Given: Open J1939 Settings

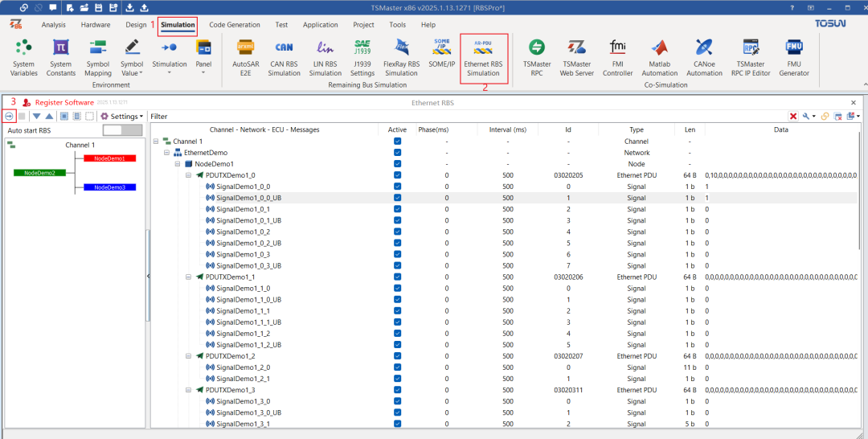Looking at the screenshot, I should (362, 58).
